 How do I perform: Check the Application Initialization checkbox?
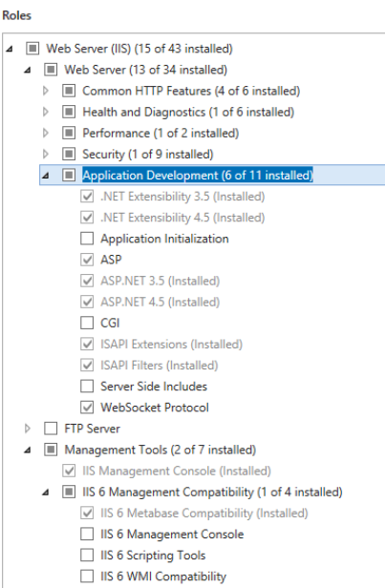(x=87, y=239)
